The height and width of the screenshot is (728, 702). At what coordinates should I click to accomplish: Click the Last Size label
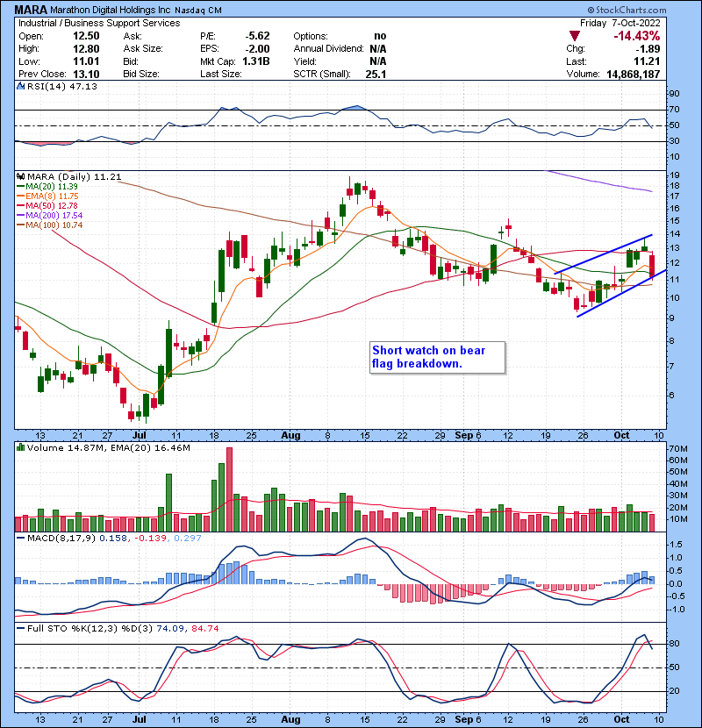[x=220, y=74]
